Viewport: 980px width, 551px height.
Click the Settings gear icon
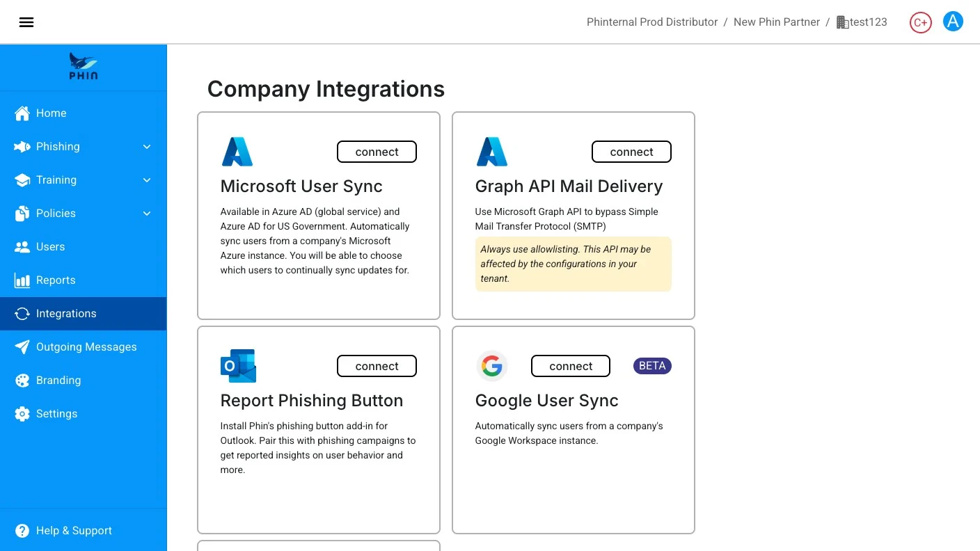pos(22,413)
